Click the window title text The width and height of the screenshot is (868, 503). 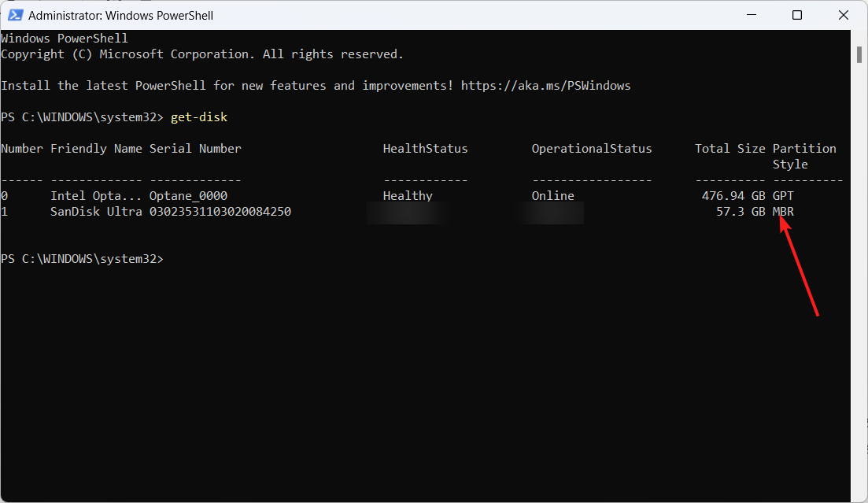click(x=120, y=15)
